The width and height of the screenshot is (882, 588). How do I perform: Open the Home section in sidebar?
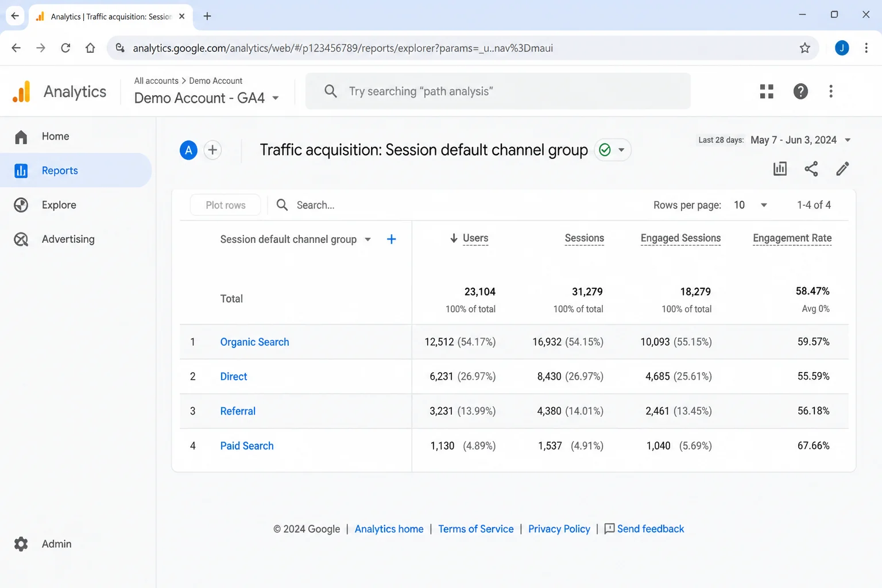55,136
